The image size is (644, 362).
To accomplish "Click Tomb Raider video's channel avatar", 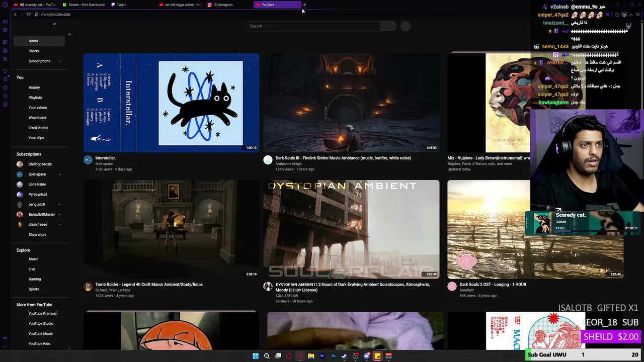I will pos(88,287).
